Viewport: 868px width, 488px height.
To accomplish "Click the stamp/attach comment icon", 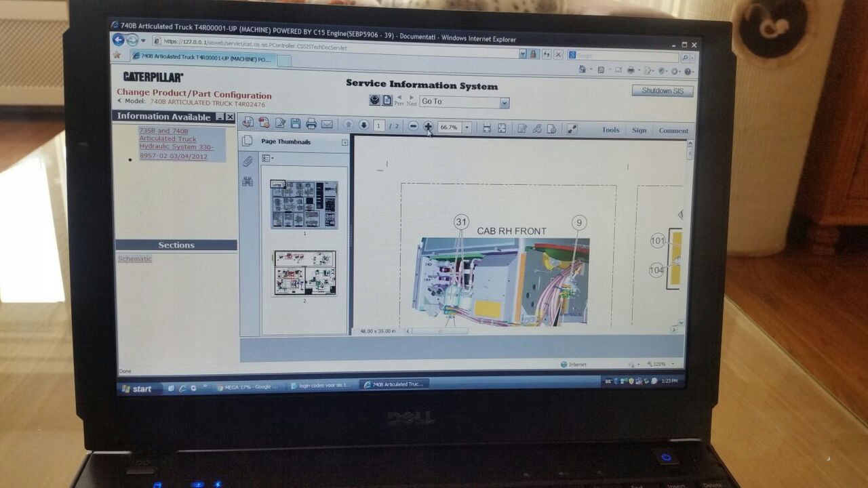I will tap(551, 129).
